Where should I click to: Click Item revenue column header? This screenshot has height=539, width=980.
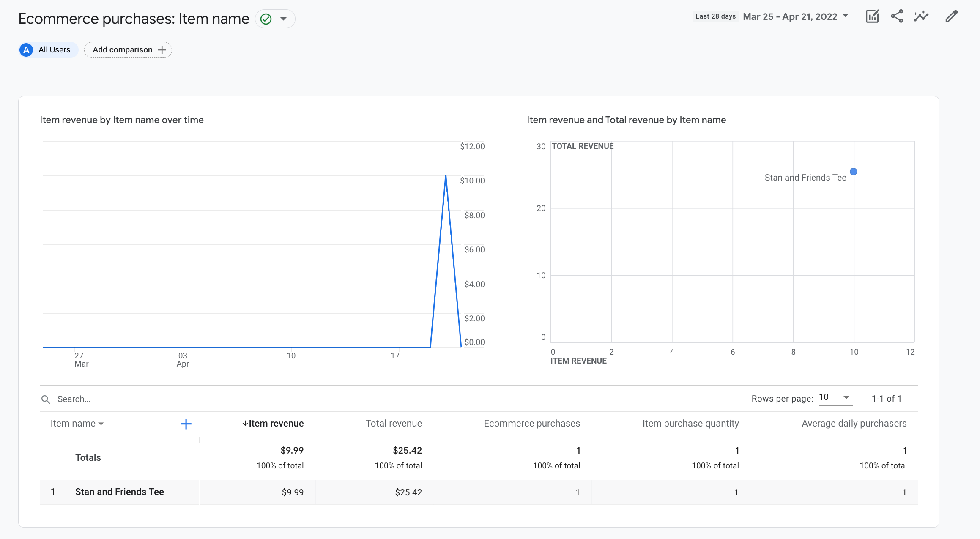pos(273,422)
